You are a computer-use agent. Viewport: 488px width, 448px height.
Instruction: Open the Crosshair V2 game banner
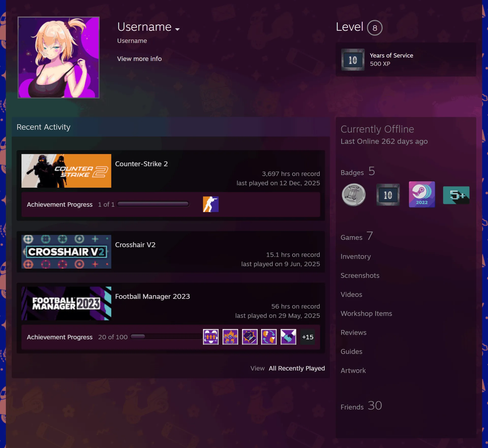click(66, 252)
